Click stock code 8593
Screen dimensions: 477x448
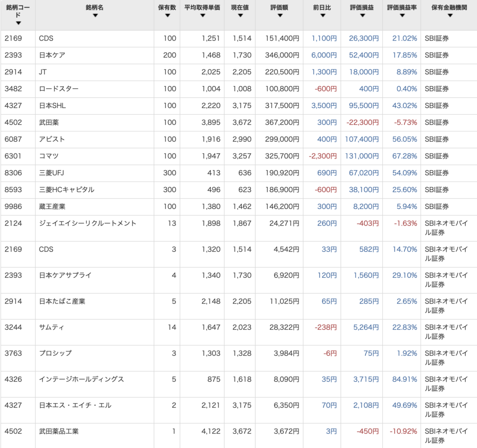click(x=13, y=190)
